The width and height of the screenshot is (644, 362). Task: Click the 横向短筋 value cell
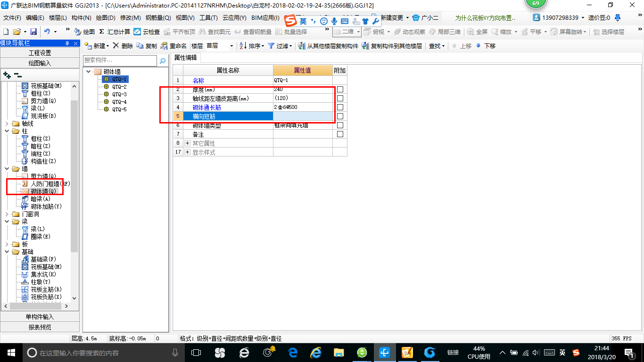pyautogui.click(x=303, y=116)
